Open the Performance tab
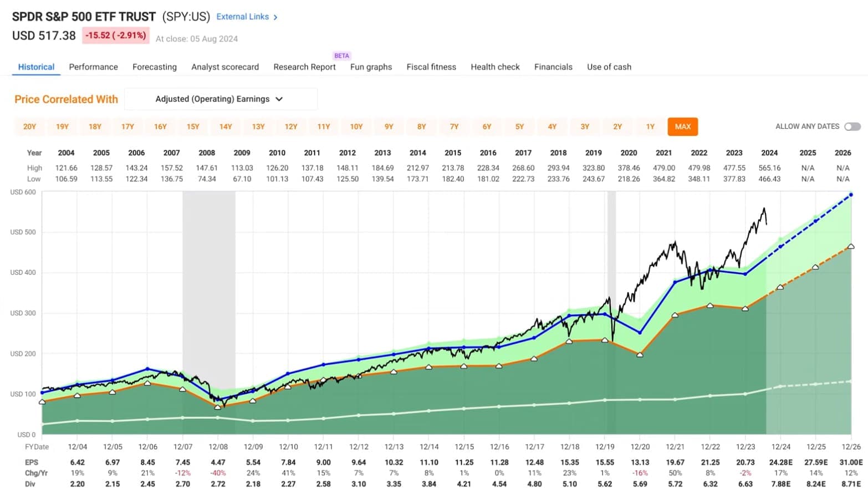Image resolution: width=868 pixels, height=489 pixels. pos(93,67)
